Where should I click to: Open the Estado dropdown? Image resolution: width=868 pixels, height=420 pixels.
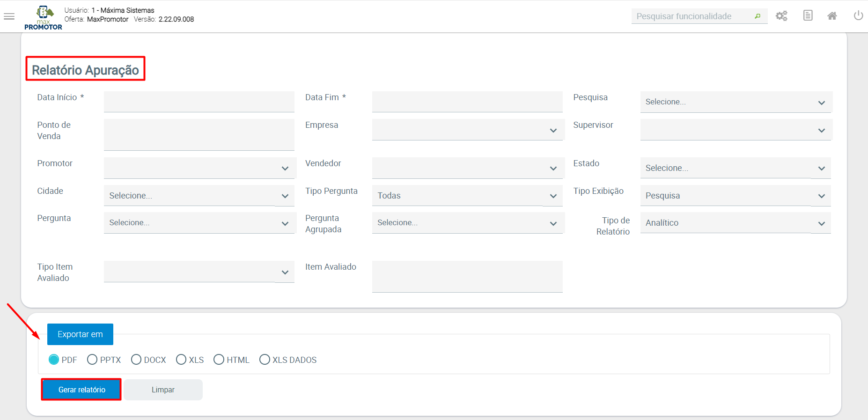pyautogui.click(x=736, y=168)
